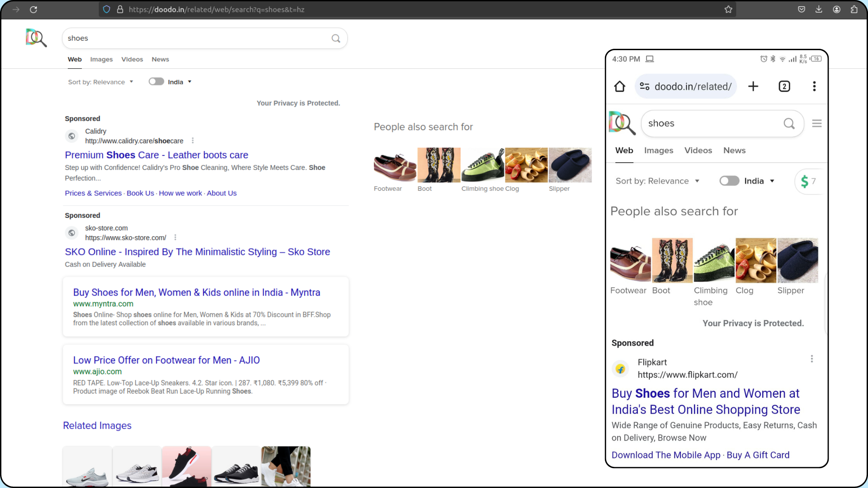Select the Climbing shoe thumbnail on desktop

(483, 165)
